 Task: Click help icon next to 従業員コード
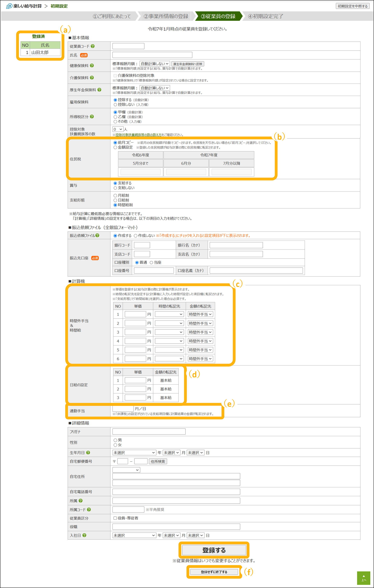tap(93, 46)
